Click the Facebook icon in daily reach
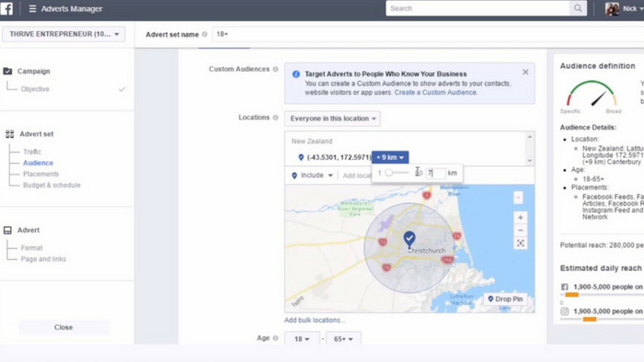 tap(565, 287)
